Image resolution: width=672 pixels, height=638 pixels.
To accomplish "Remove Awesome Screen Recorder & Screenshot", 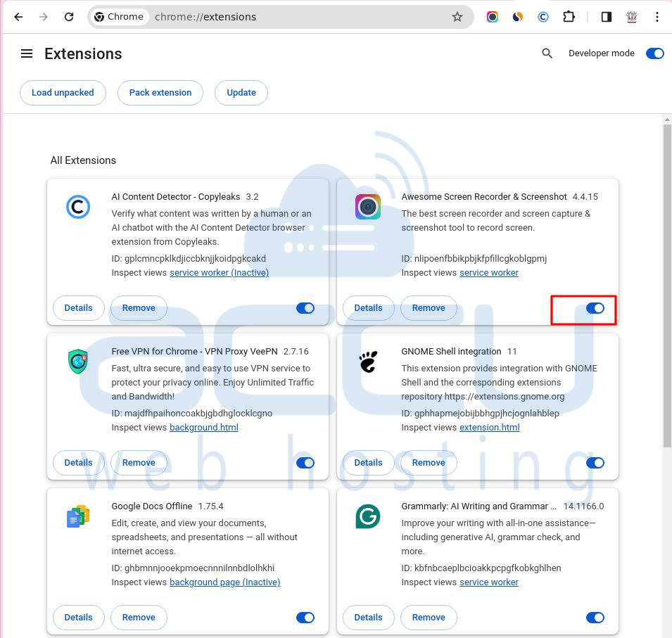I will (429, 308).
